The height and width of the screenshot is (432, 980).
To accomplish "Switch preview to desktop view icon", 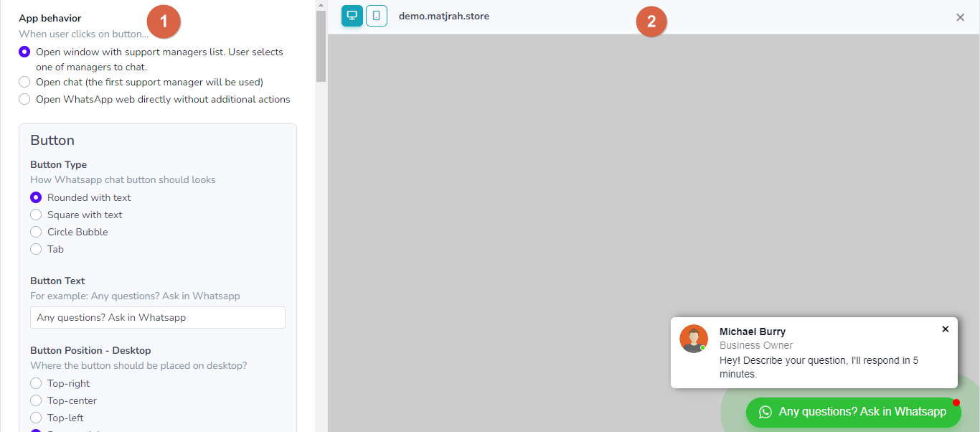I will tap(352, 15).
